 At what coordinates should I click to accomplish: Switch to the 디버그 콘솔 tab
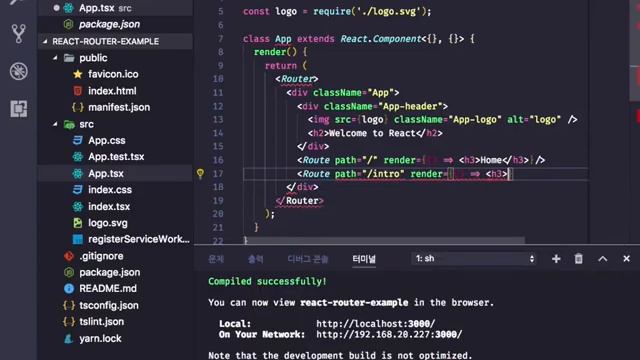click(308, 259)
